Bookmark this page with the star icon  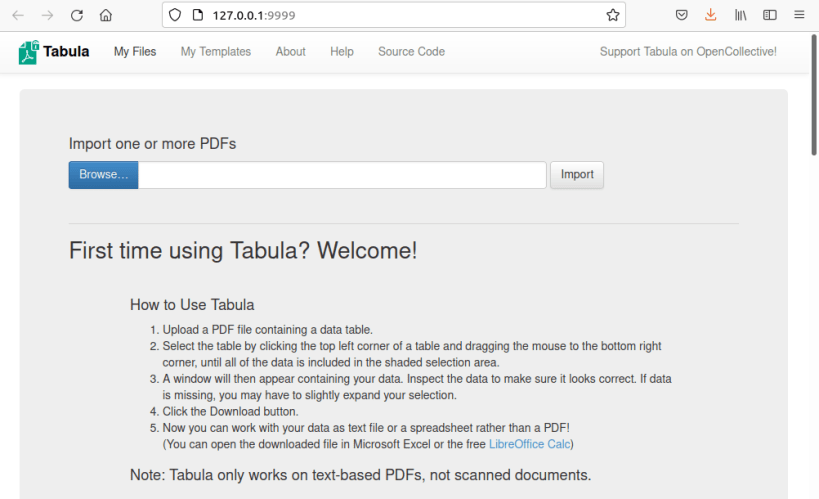tap(613, 15)
